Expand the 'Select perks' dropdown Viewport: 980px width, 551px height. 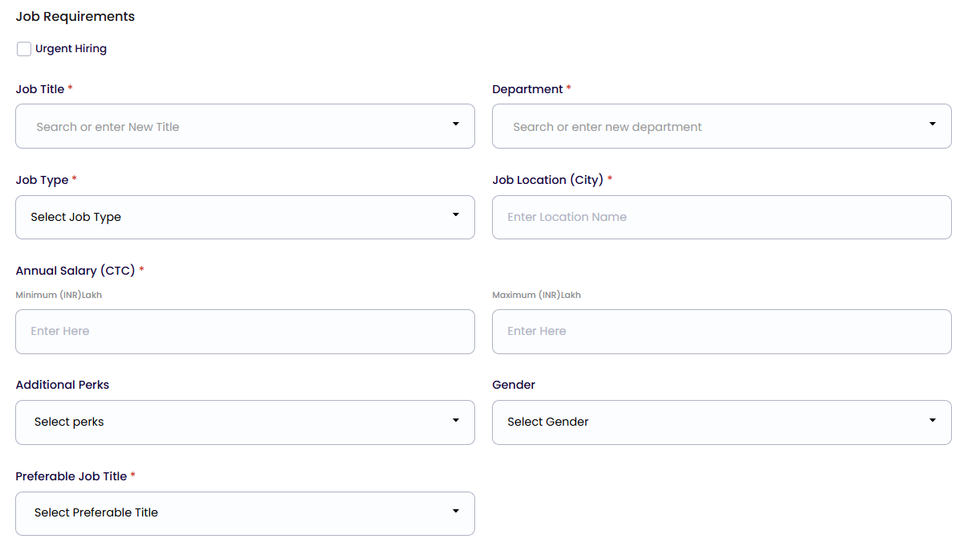pos(233,422)
